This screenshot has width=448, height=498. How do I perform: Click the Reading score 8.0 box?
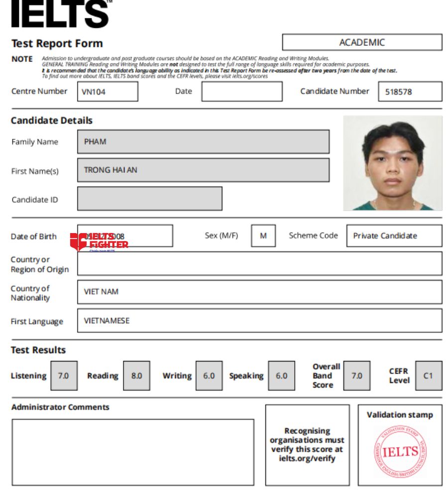136,375
